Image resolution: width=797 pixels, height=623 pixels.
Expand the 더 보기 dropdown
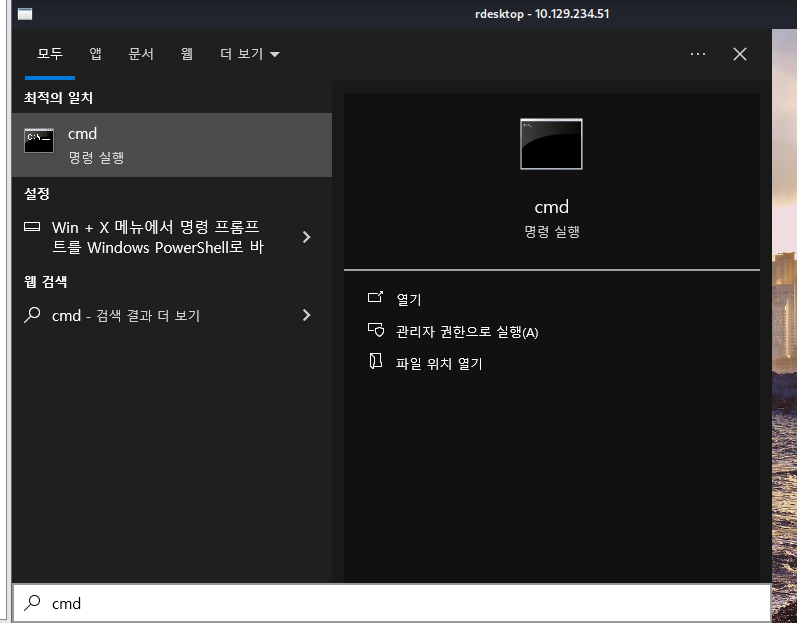point(250,54)
